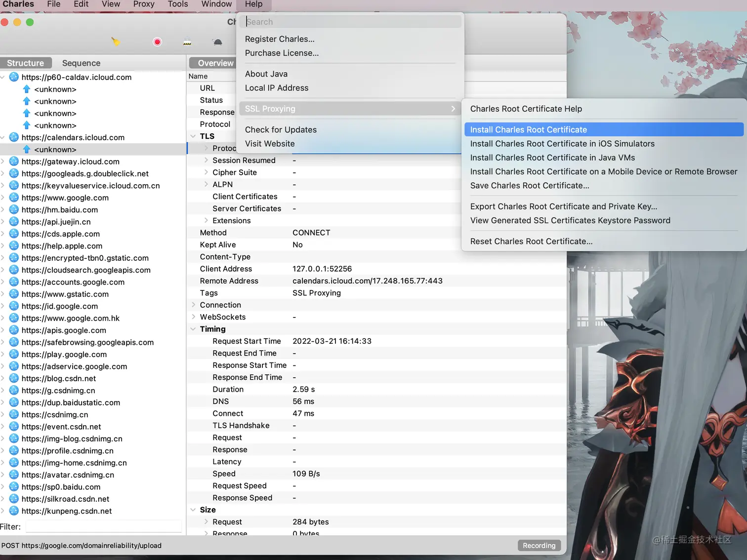The image size is (747, 560).
Task: Open the Tools menu
Action: click(x=178, y=4)
